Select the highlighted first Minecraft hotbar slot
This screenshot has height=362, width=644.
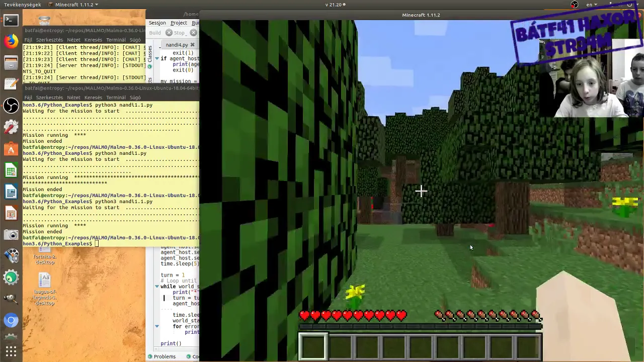click(x=313, y=346)
